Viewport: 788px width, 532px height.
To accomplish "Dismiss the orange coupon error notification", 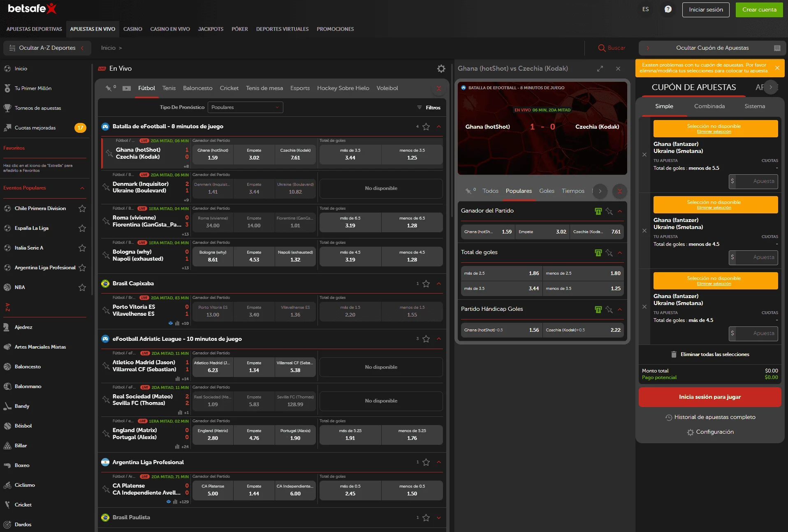I will pos(777,68).
